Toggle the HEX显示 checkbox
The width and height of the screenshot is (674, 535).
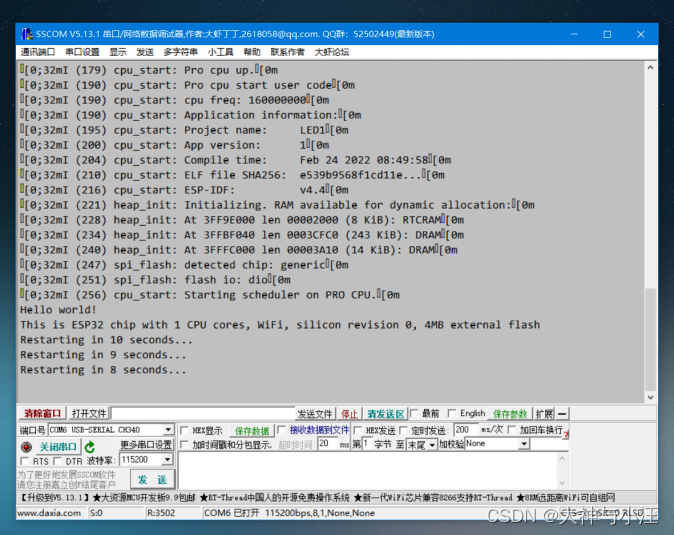click(184, 430)
